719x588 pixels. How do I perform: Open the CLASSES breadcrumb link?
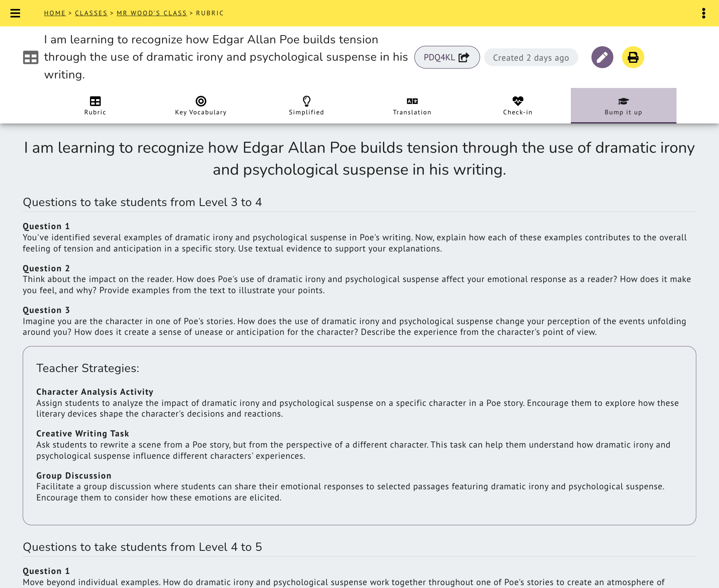[91, 13]
